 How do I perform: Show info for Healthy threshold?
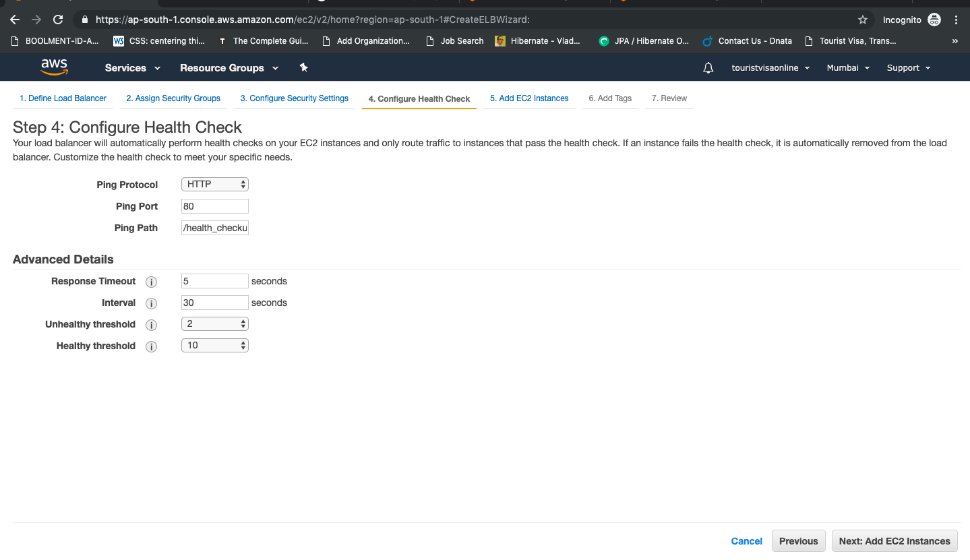pyautogui.click(x=151, y=346)
